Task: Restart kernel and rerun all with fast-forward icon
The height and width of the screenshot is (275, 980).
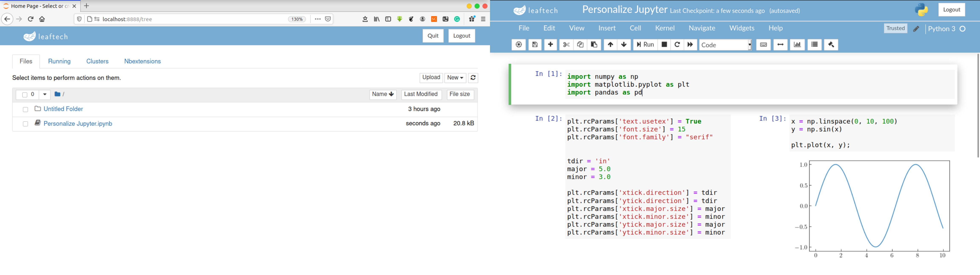Action: tap(690, 45)
